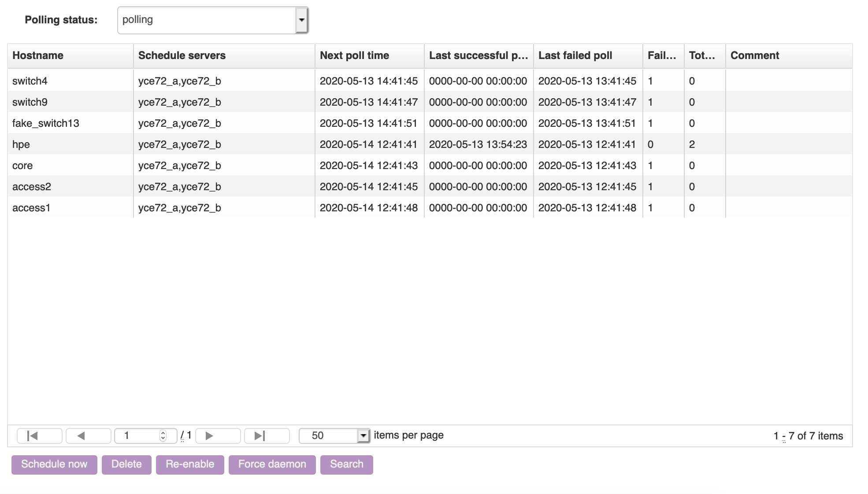Sort by Next poll time column header
Viewport: 868px width, 494px height.
coord(369,55)
